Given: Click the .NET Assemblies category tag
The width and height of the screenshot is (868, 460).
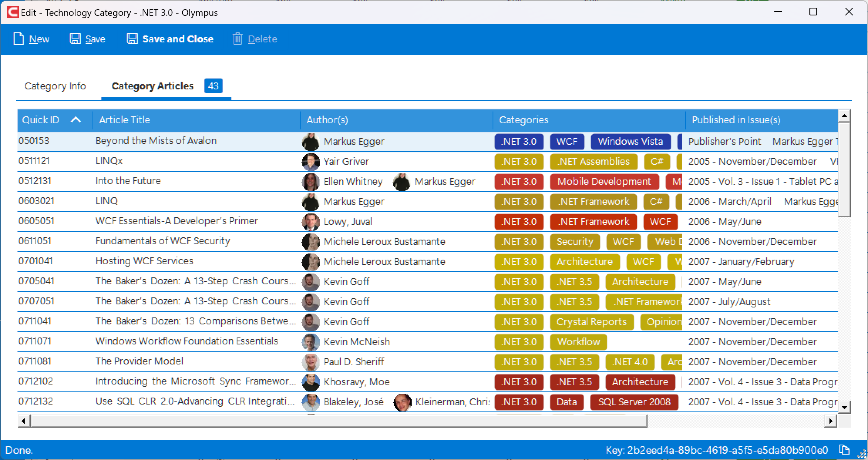Looking at the screenshot, I should [594, 161].
